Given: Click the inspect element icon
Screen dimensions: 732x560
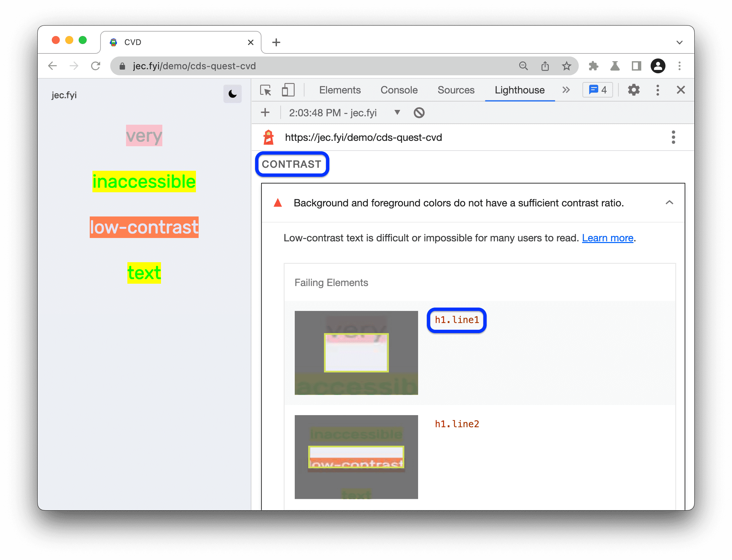Looking at the screenshot, I should (x=268, y=90).
